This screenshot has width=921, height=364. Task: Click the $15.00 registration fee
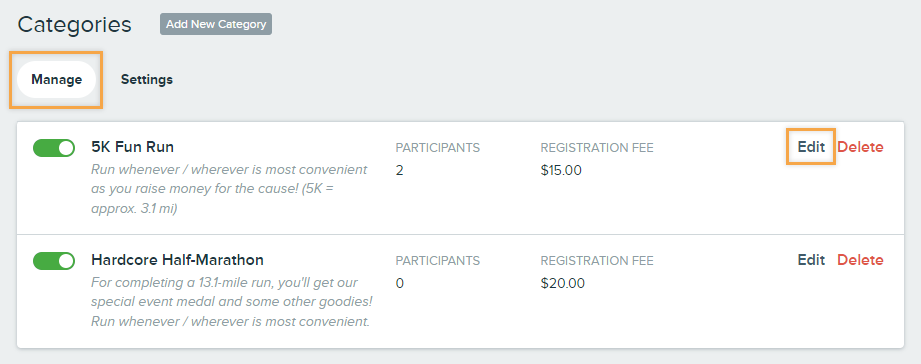tap(561, 171)
